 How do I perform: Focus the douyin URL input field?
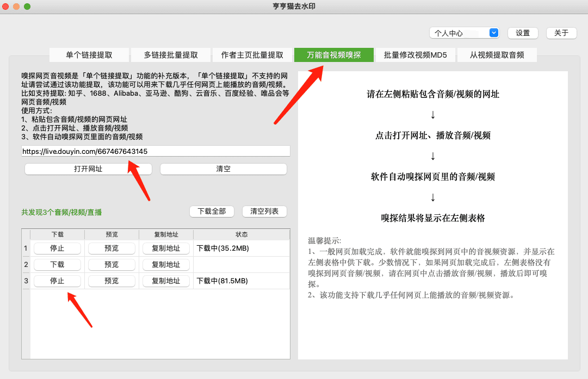pos(156,151)
